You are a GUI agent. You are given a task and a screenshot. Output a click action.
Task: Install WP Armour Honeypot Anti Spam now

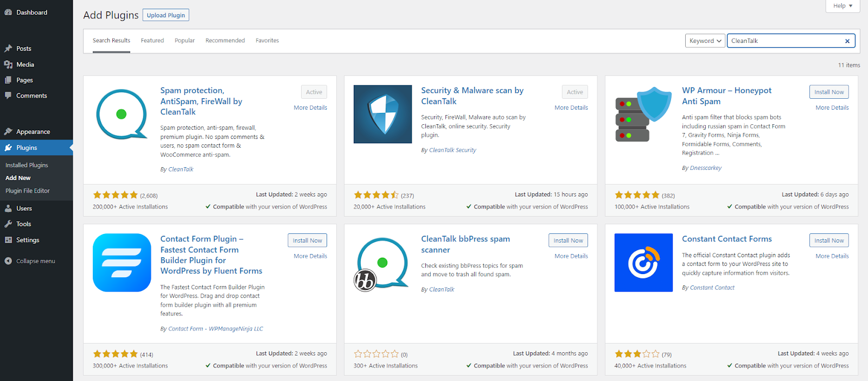(x=829, y=92)
